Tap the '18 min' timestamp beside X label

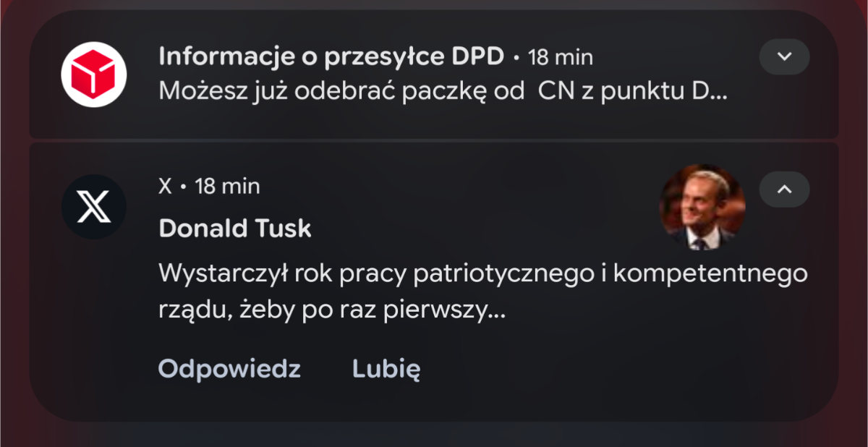228,187
